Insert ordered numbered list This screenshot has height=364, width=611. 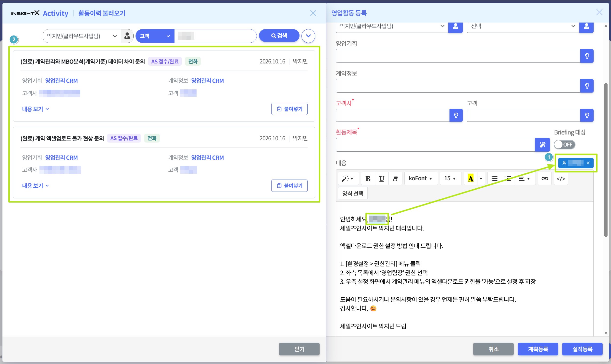point(508,179)
